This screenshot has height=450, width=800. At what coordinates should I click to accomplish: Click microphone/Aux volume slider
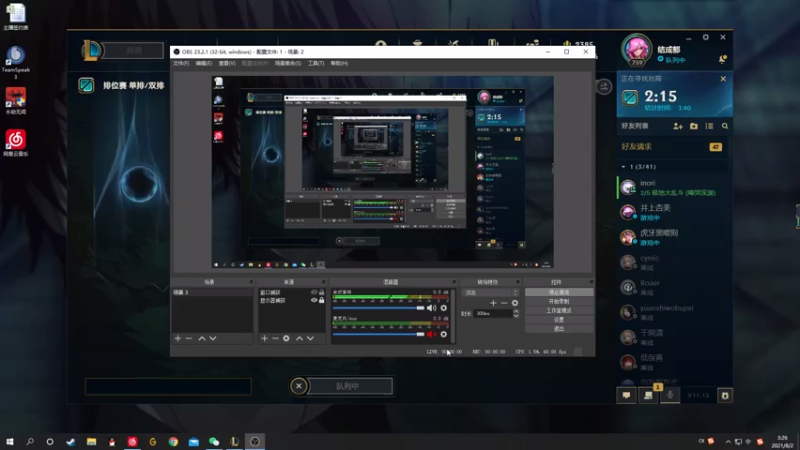coord(379,334)
